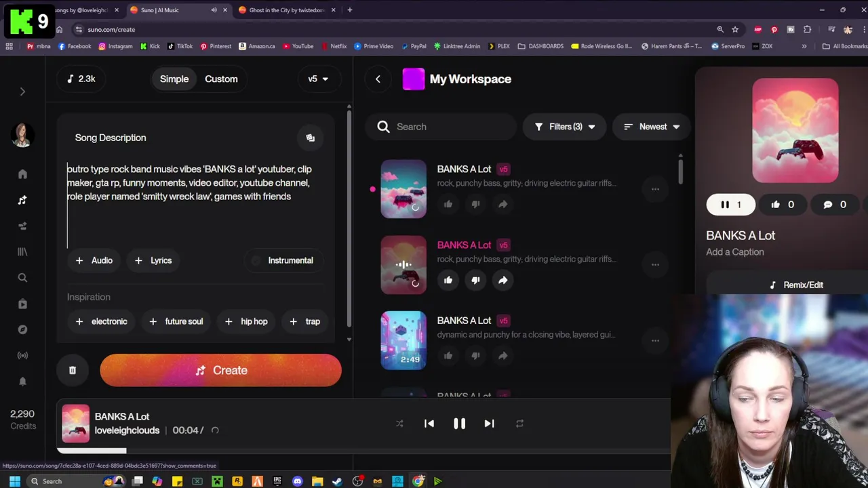Open the Remix/Edit button
The height and width of the screenshot is (488, 868).
pos(796,285)
